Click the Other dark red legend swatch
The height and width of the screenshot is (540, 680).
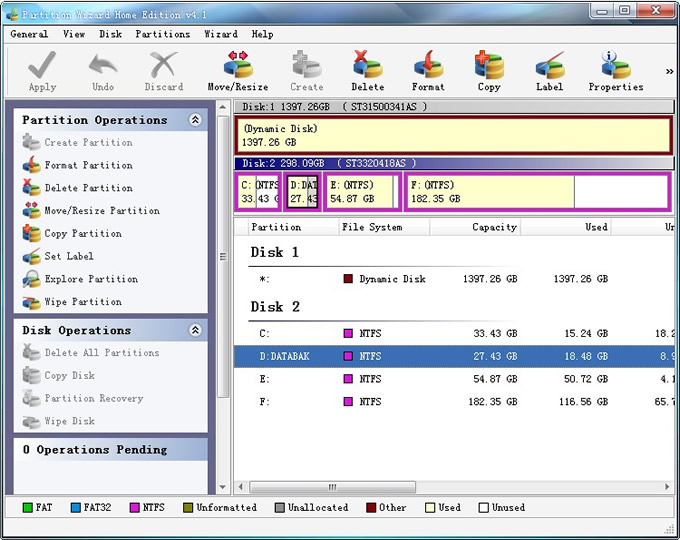point(371,507)
